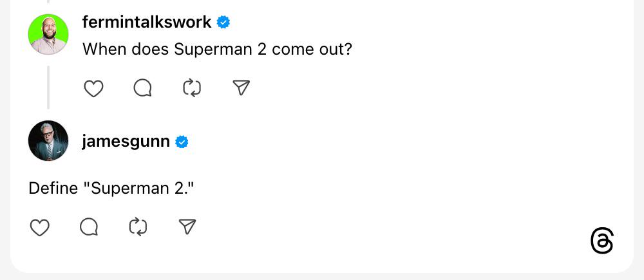Comment on jamesgunn's reply
The image size is (644, 280).
tap(89, 227)
